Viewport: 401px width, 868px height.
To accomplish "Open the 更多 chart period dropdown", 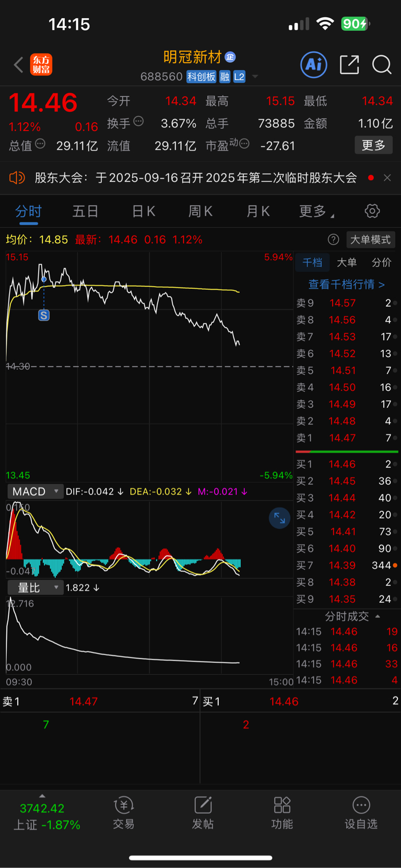I will pos(316,211).
